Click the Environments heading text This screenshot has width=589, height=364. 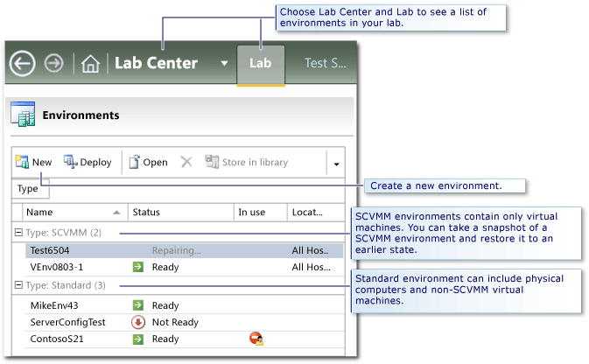point(81,115)
